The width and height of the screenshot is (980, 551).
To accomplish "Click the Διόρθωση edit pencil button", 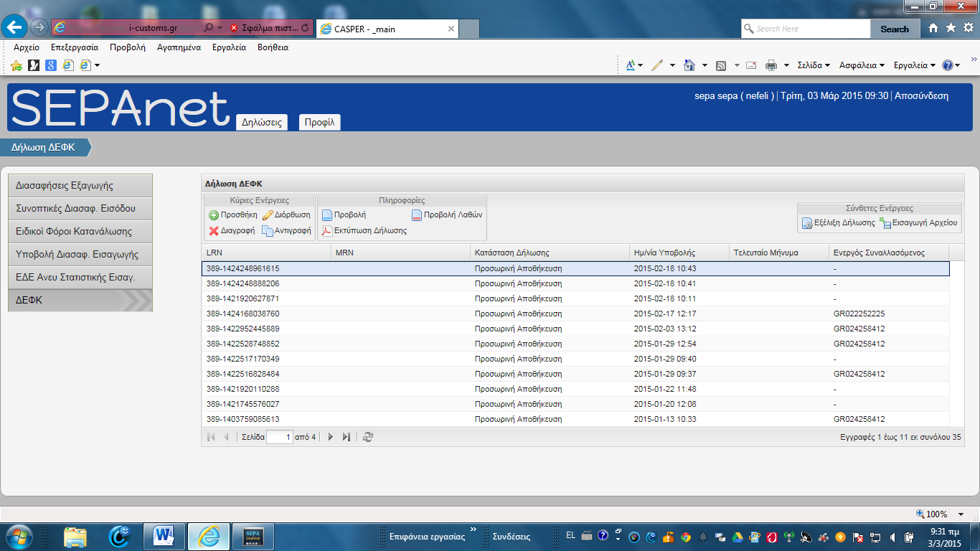I will 286,215.
